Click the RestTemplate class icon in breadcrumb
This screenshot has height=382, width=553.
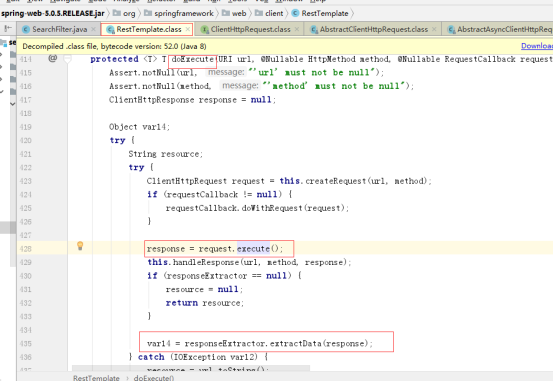coord(295,13)
